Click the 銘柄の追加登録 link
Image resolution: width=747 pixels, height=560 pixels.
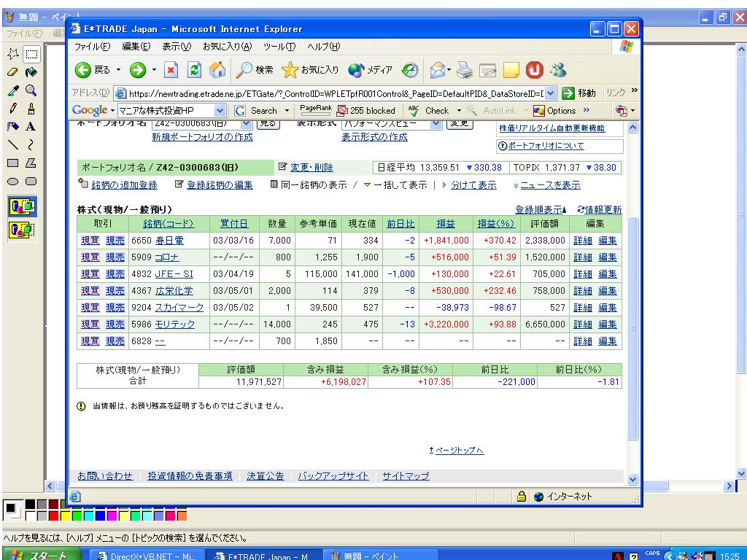point(124,184)
